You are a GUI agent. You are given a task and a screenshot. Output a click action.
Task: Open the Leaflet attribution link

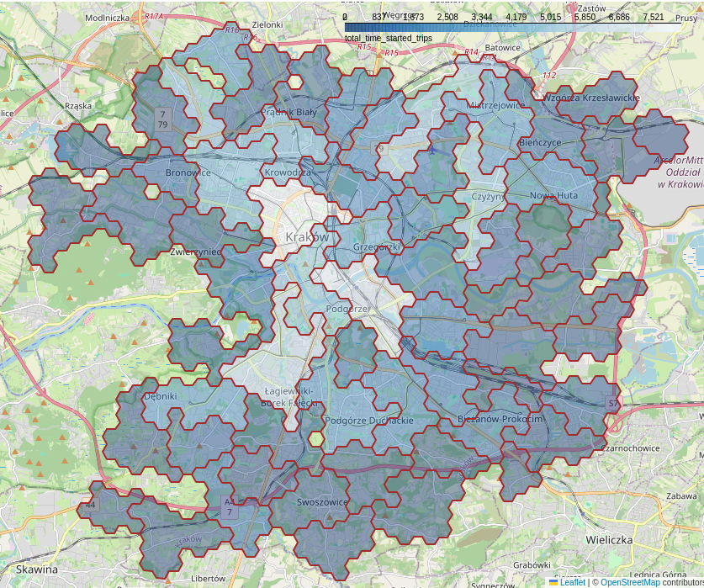tap(573, 582)
